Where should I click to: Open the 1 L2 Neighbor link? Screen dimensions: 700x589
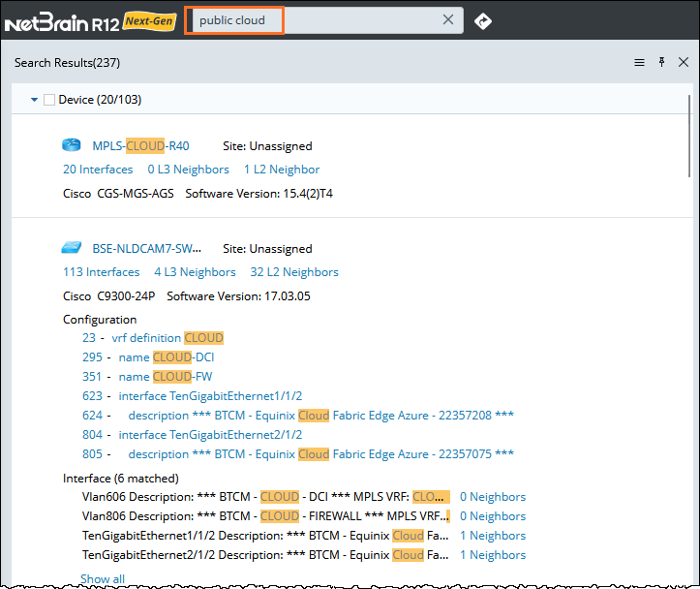(x=282, y=170)
